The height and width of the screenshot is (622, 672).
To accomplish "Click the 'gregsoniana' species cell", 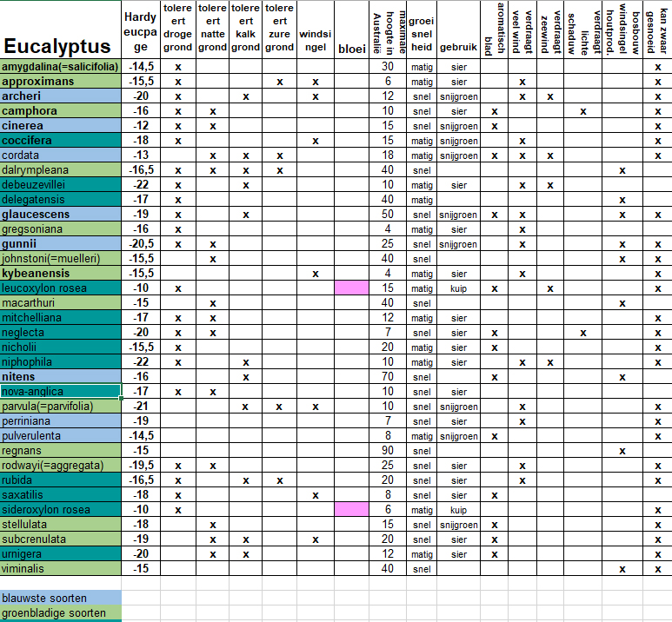I will (x=61, y=229).
